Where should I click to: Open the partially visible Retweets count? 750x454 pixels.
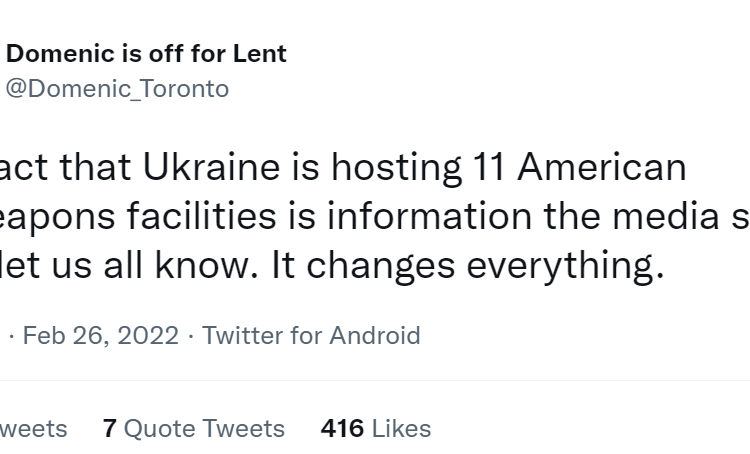pyautogui.click(x=33, y=428)
